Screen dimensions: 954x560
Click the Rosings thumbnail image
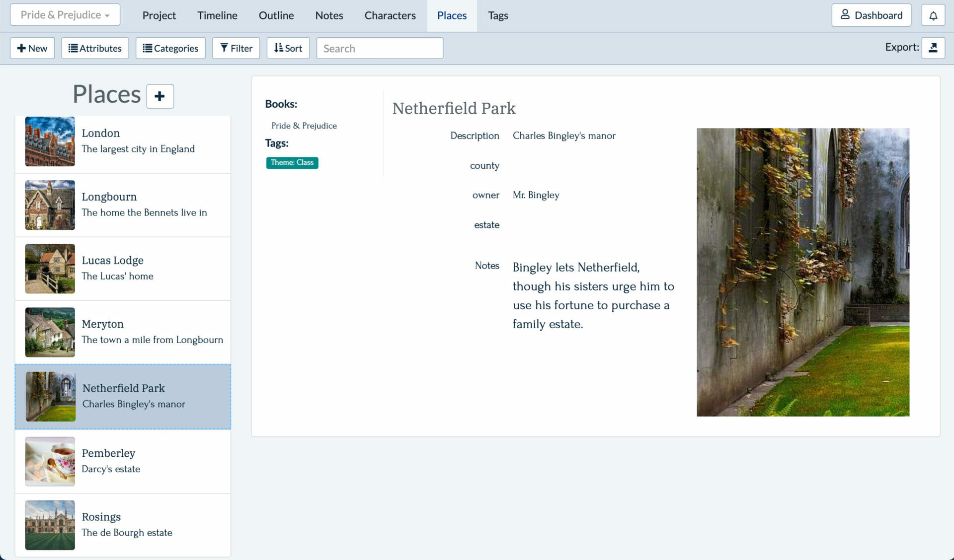[50, 525]
